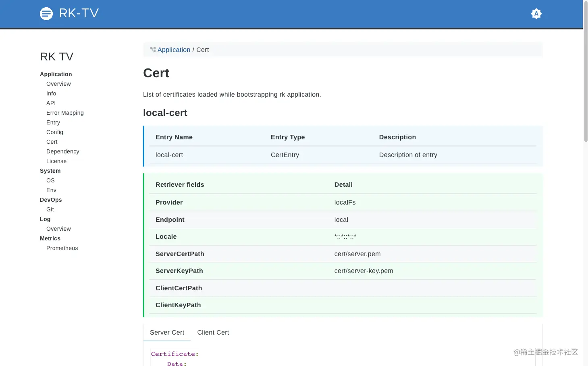Open Overview under Log
This screenshot has width=588, height=366.
pos(58,229)
